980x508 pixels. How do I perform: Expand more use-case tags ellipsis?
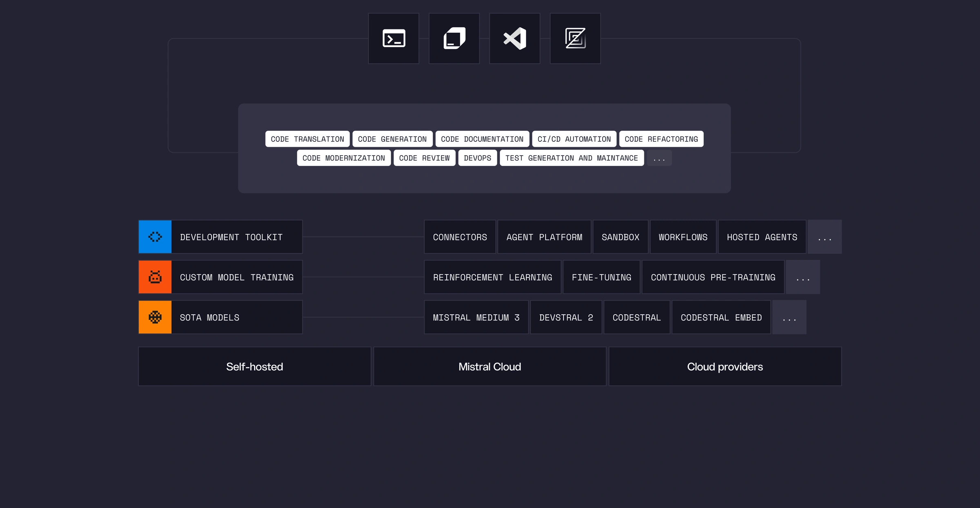pyautogui.click(x=659, y=158)
